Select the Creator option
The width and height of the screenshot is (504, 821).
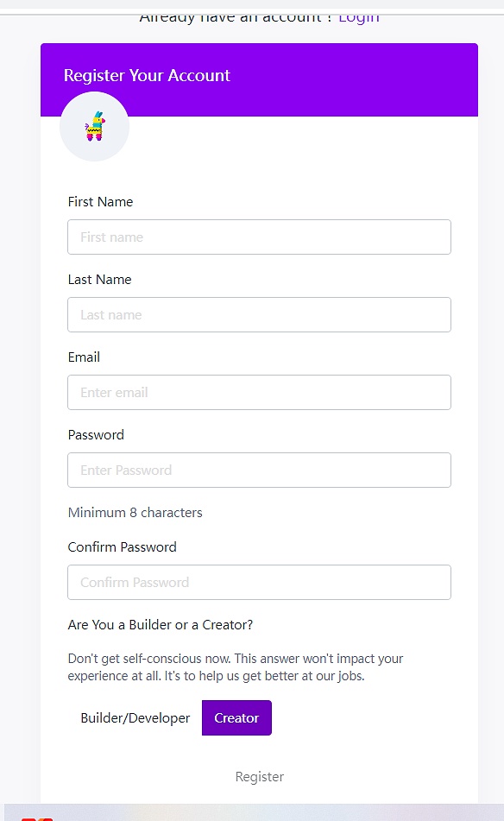coord(236,718)
